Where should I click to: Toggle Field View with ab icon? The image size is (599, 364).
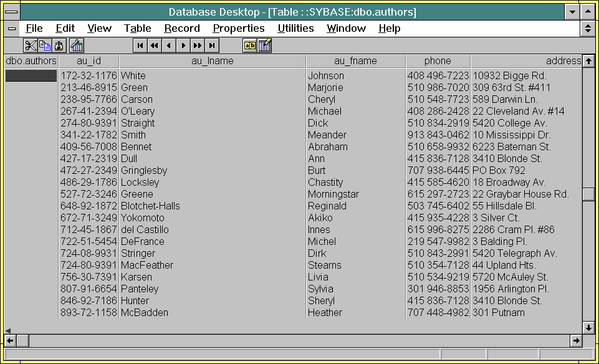tap(249, 45)
